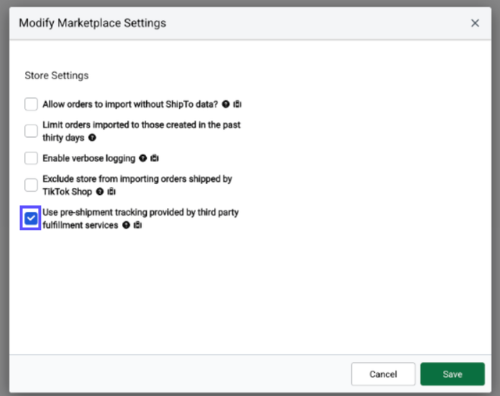
Task: Enable verbose logging checkbox
Action: pyautogui.click(x=31, y=158)
